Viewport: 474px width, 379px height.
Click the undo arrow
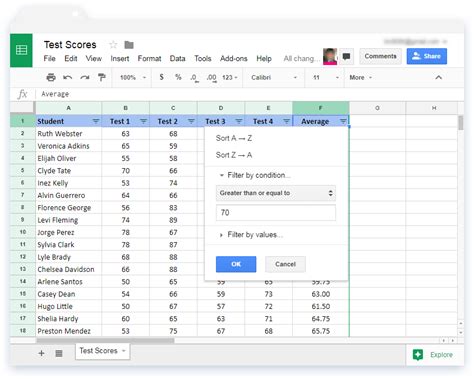[68, 78]
